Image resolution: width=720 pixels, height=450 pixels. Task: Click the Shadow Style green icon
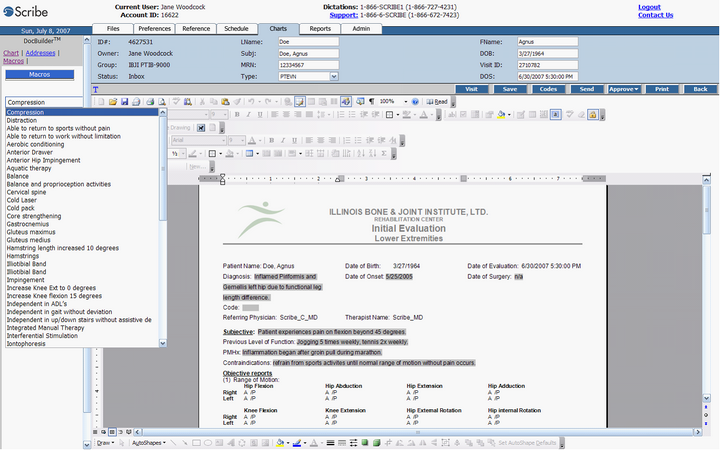[365, 443]
